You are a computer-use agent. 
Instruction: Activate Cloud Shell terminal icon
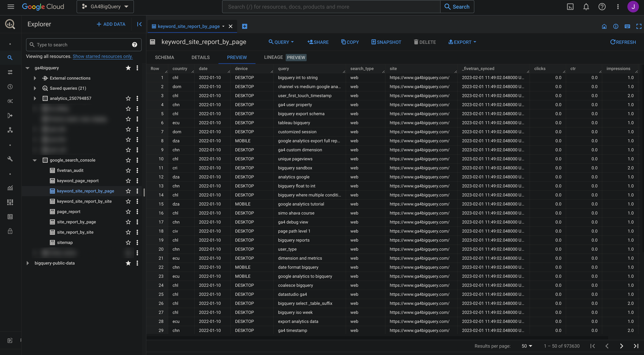[570, 7]
